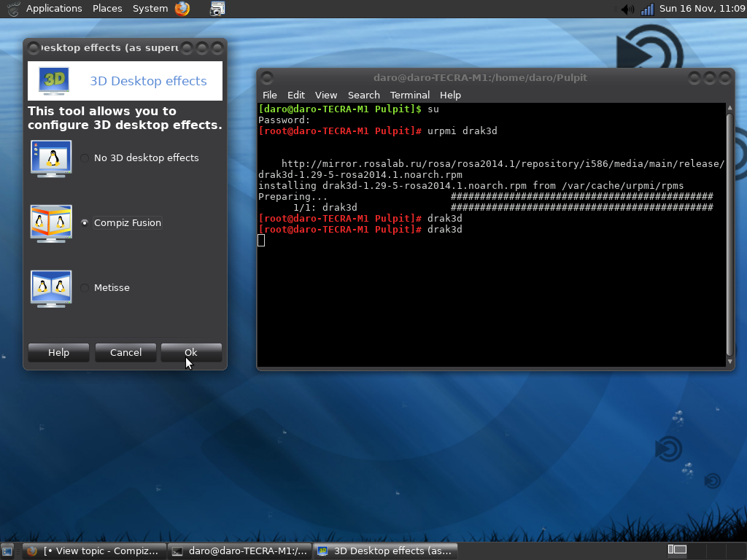This screenshot has width=747, height=560.
Task: Click the Metisse monitor icon
Action: pos(51,288)
